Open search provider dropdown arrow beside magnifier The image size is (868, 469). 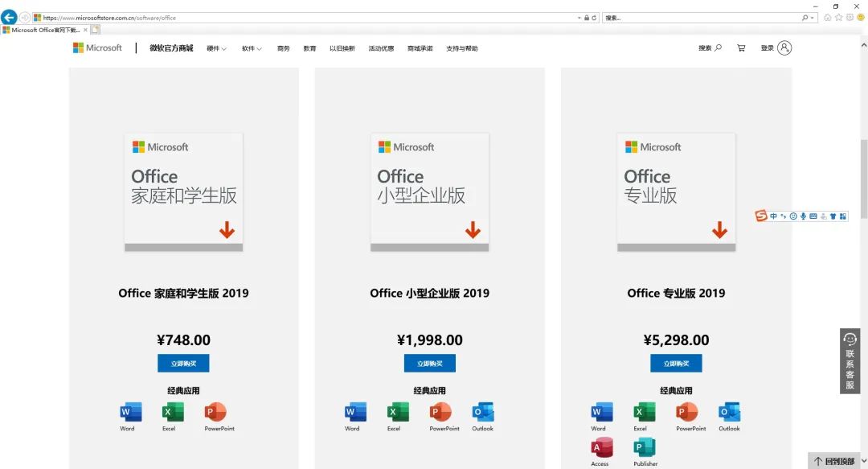tap(812, 18)
